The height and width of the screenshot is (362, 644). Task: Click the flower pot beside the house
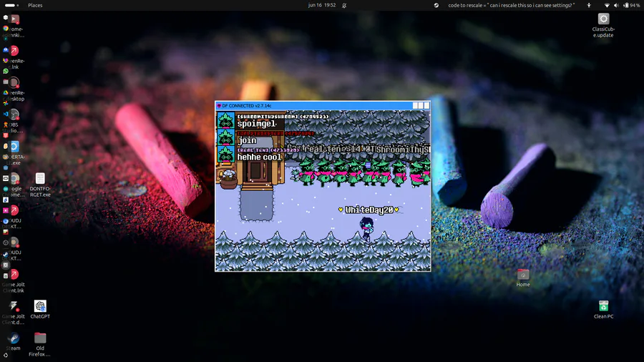[x=228, y=180]
